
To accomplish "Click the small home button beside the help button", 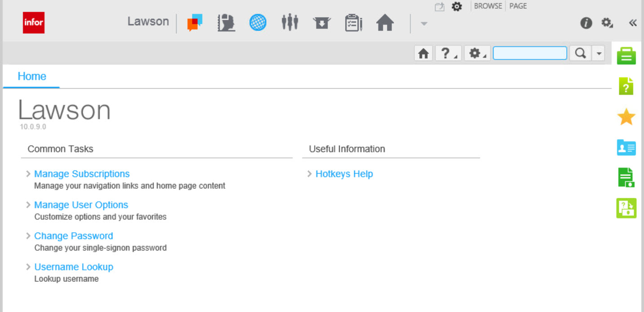I will click(423, 53).
